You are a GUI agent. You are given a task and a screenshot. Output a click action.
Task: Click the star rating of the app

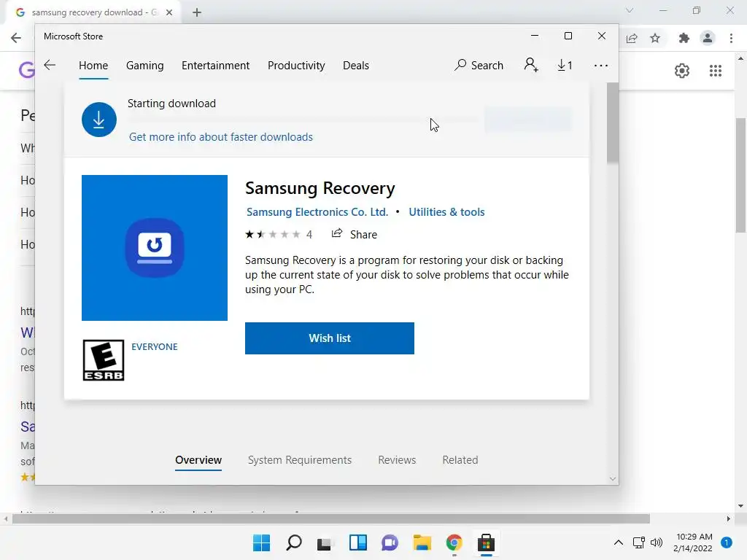273,234
